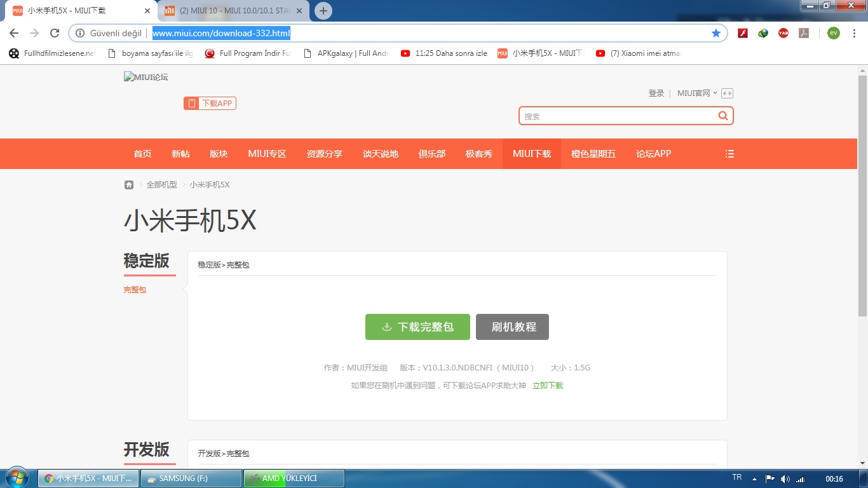
Task: Click the Action Center flag icon
Action: [770, 479]
